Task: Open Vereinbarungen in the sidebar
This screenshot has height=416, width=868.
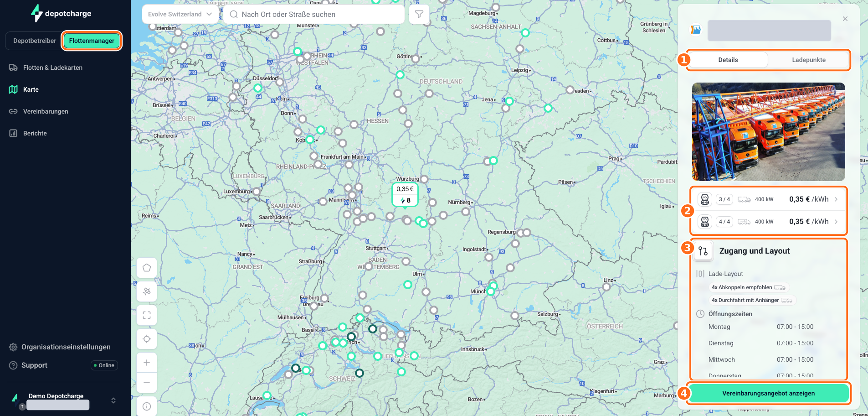Action: pyautogui.click(x=46, y=111)
